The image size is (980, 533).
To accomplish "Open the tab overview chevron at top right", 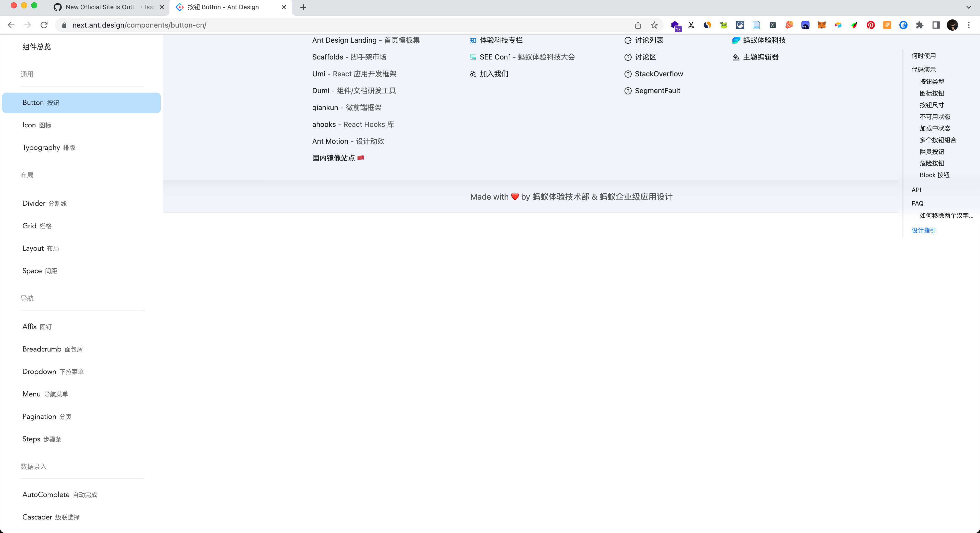I will coord(969,7).
